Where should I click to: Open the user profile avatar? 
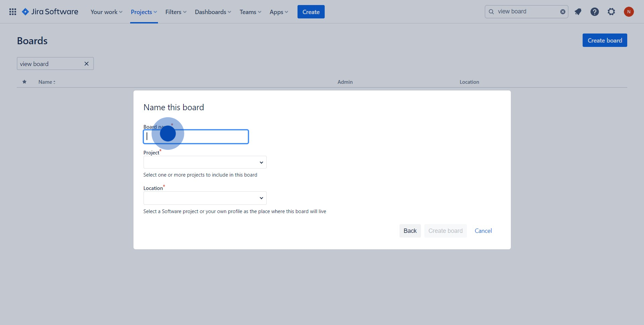(629, 12)
